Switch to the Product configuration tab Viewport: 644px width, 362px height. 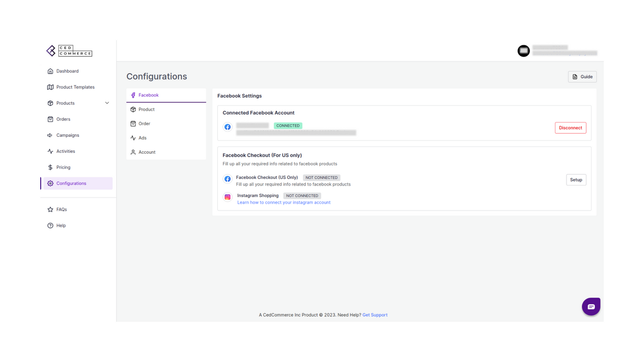pos(166,110)
